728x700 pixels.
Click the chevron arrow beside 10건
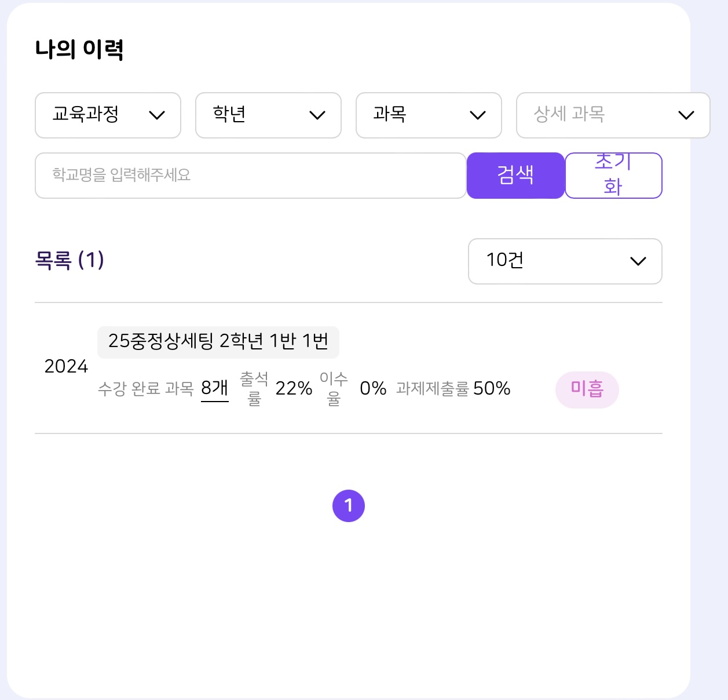638,261
